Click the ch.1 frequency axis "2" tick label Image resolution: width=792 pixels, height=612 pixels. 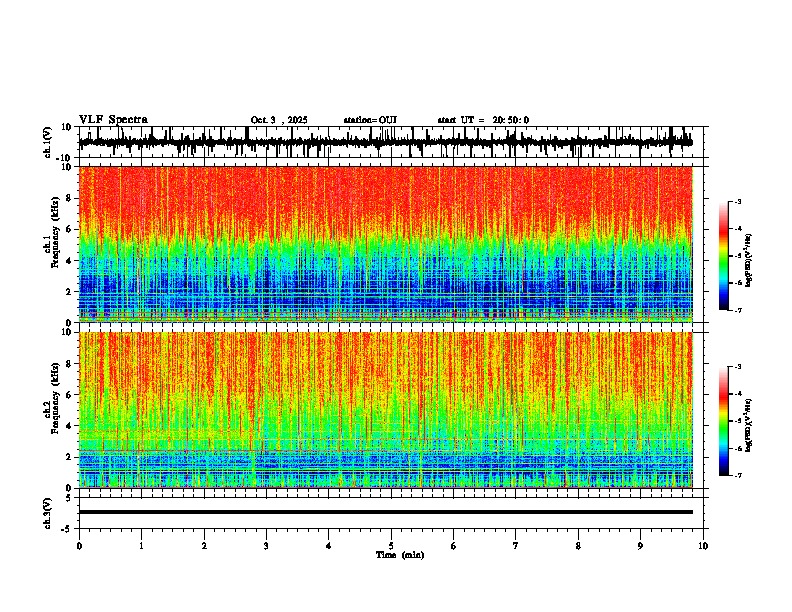tap(69, 292)
